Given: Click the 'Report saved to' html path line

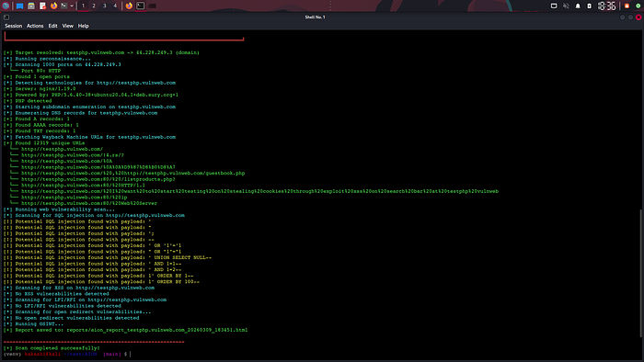Looking at the screenshot, I should 126,330.
